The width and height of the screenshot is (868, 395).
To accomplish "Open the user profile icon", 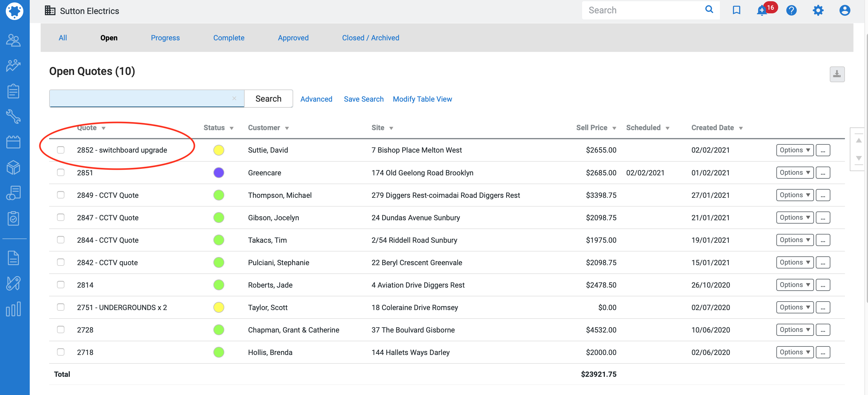I will click(x=844, y=10).
